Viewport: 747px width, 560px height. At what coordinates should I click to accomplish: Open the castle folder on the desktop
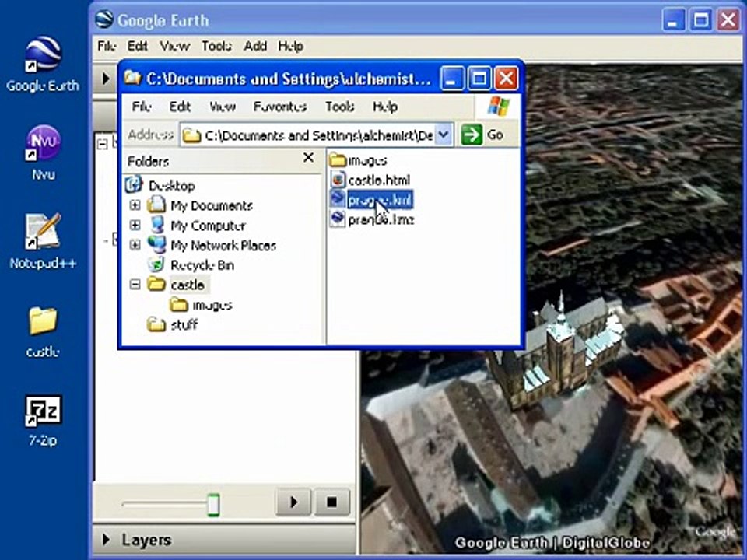coord(43,331)
